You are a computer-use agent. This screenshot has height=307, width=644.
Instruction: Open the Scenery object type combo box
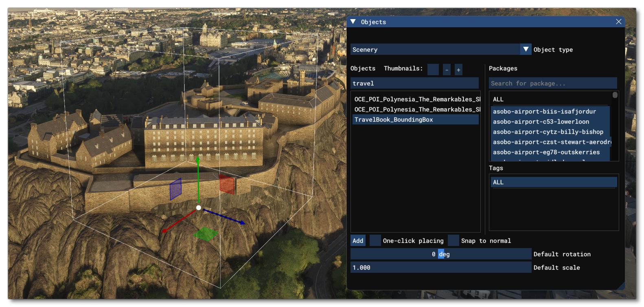click(x=435, y=50)
